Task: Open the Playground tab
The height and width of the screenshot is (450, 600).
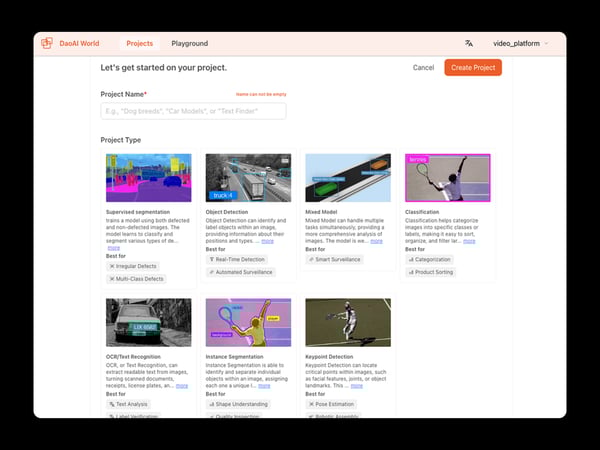Action: coord(189,43)
